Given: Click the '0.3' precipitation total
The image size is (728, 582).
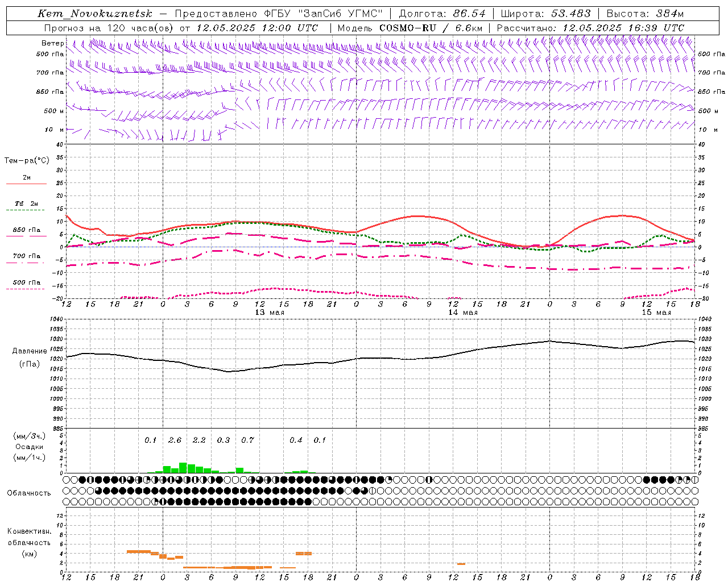Looking at the screenshot, I should point(224,440).
